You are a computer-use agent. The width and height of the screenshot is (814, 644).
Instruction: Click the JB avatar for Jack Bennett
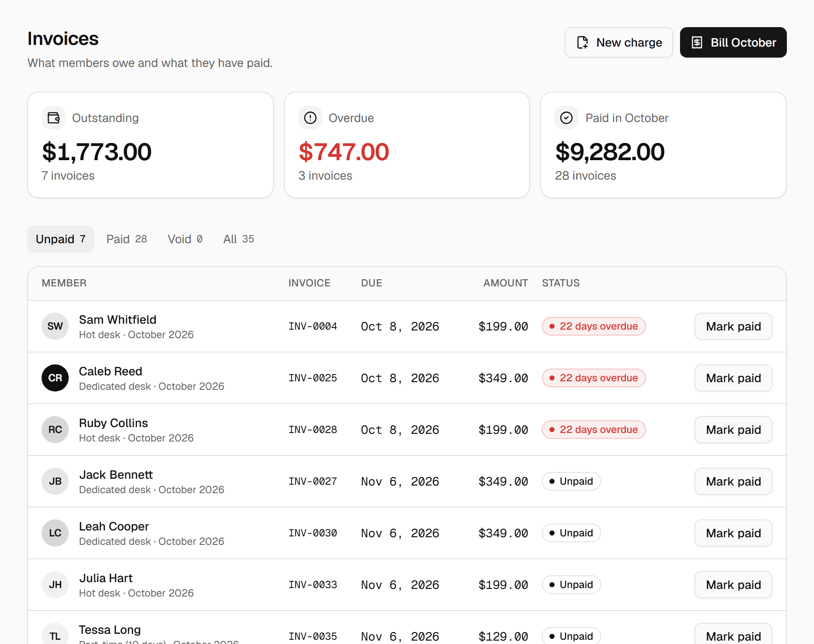coord(55,481)
